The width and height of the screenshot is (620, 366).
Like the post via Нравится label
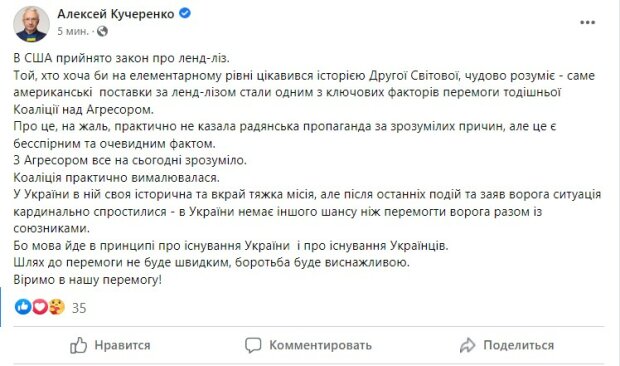pos(123,345)
